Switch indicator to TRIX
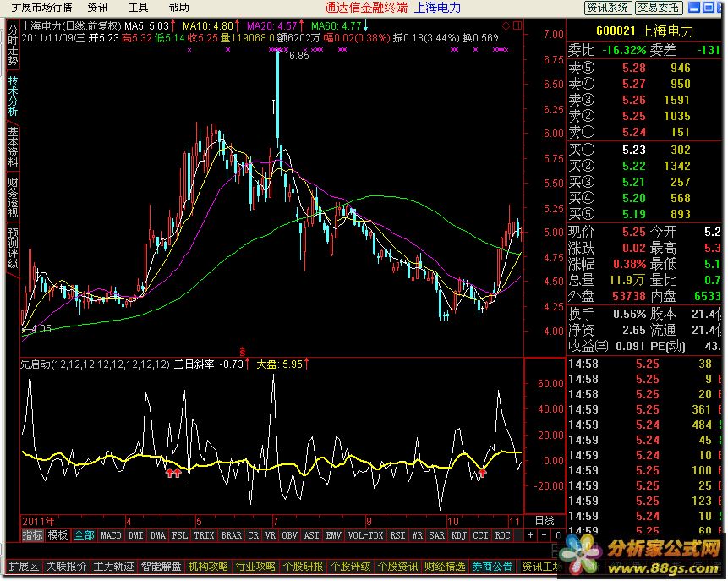This screenshot has height=581, width=728. [204, 535]
